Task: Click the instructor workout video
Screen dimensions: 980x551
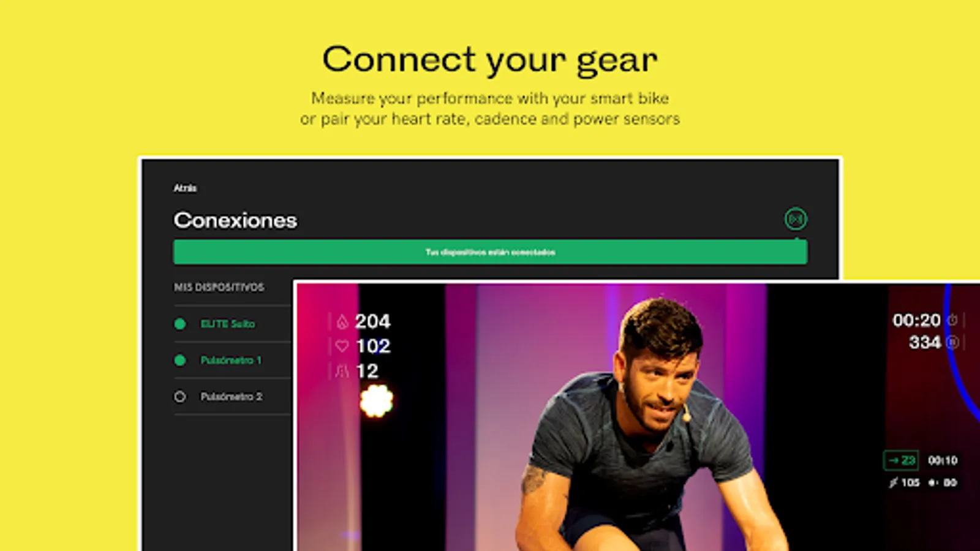Action: (x=637, y=418)
